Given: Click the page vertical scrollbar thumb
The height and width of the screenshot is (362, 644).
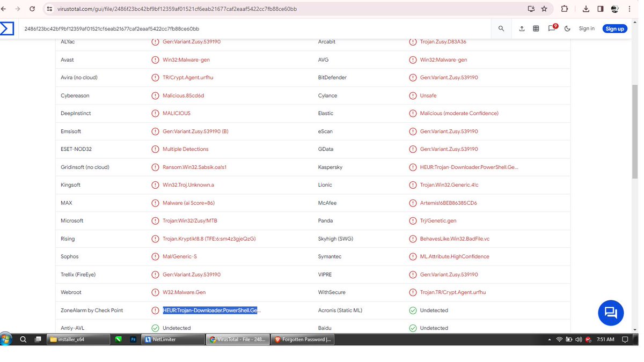Looking at the screenshot, I should pos(635,131).
